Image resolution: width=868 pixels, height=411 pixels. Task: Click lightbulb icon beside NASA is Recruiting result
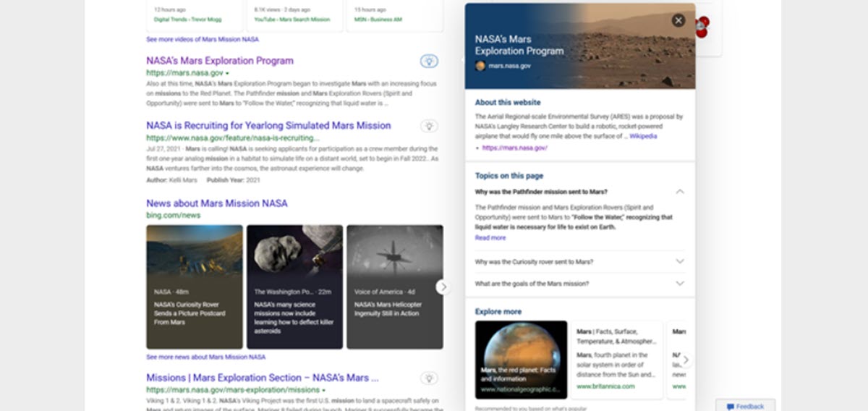point(429,126)
